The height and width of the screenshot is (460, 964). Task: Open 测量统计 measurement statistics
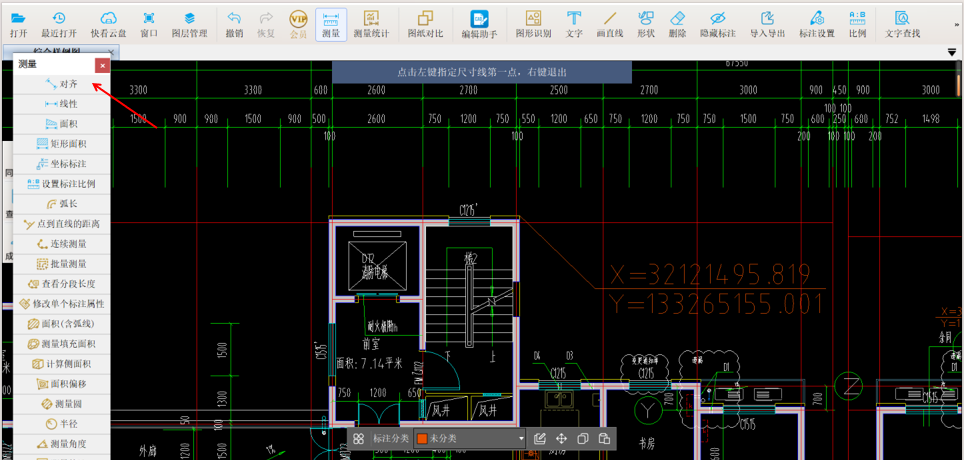pyautogui.click(x=371, y=25)
